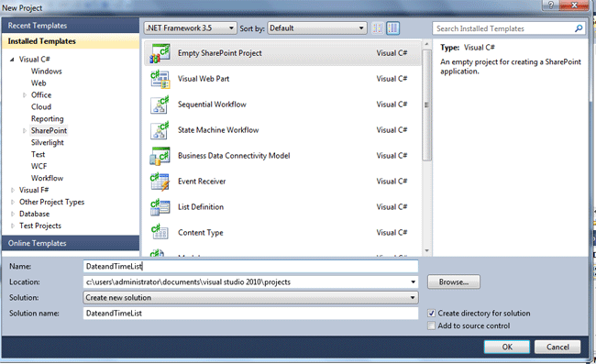Click the Event Receiver name text
This screenshot has height=364, width=596.
click(x=202, y=182)
